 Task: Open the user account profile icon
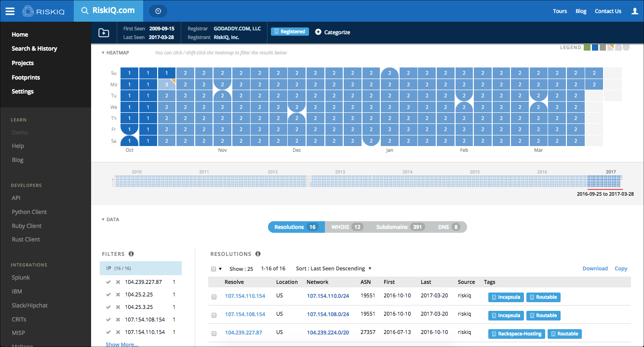click(635, 11)
